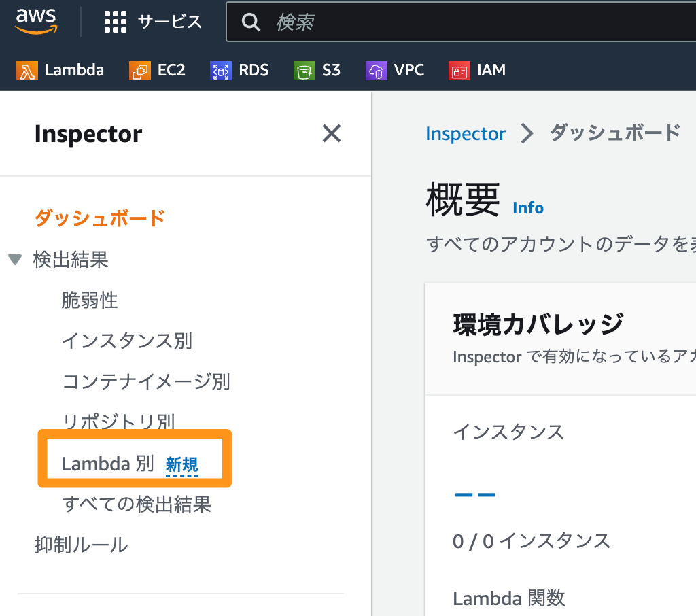This screenshot has height=616, width=696.
Task: Select ダッシュボード in the sidebar
Action: (x=100, y=218)
